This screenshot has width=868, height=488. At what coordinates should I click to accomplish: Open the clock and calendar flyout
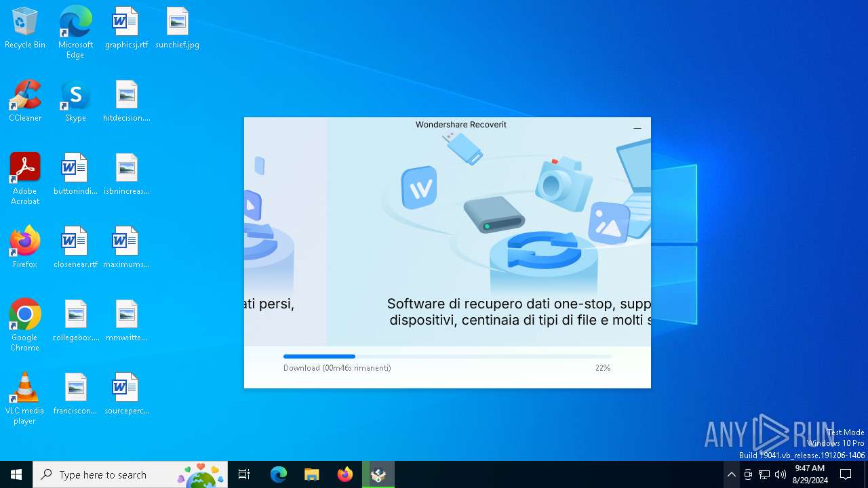coord(810,474)
